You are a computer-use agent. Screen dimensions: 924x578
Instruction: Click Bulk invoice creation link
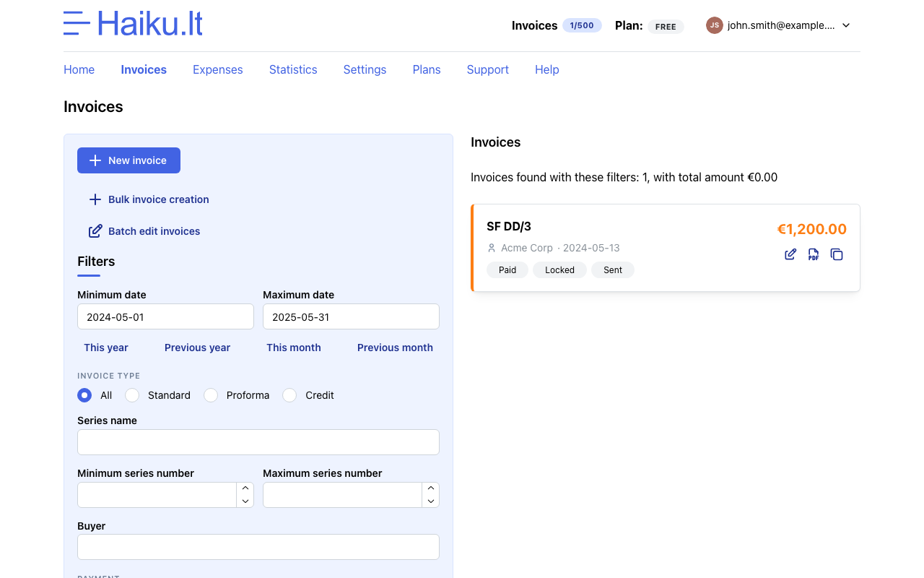click(159, 199)
